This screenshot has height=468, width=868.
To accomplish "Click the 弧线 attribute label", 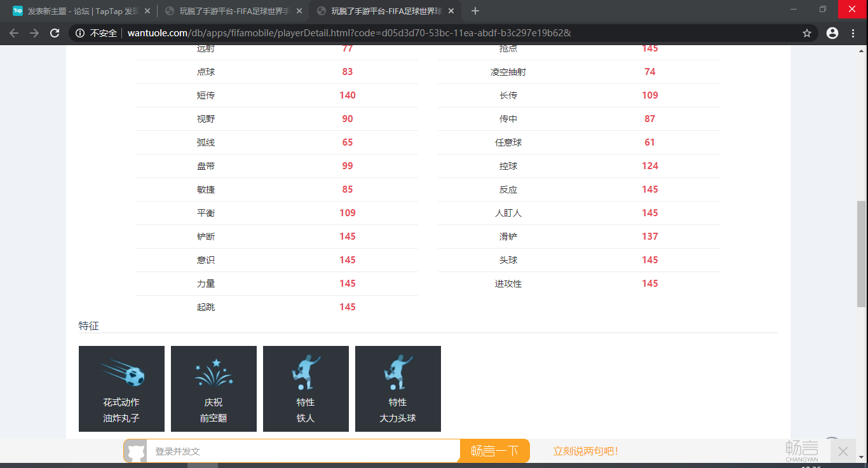I will [206, 142].
